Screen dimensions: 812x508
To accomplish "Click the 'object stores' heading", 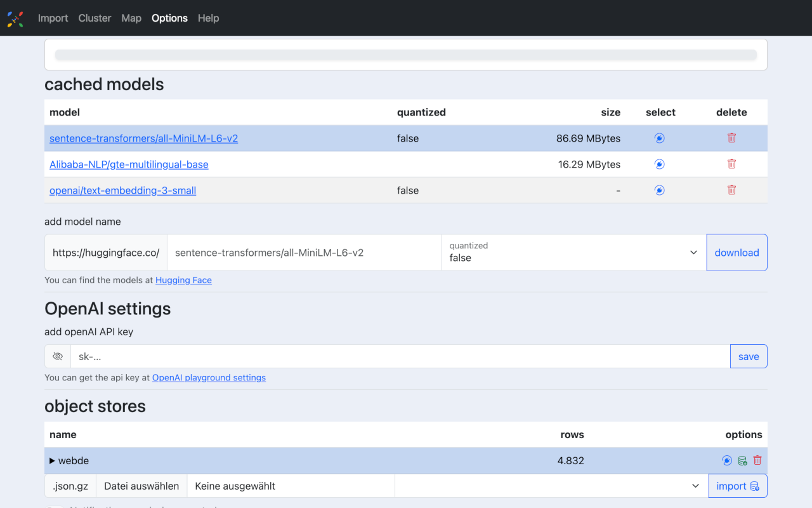I will coord(95,406).
